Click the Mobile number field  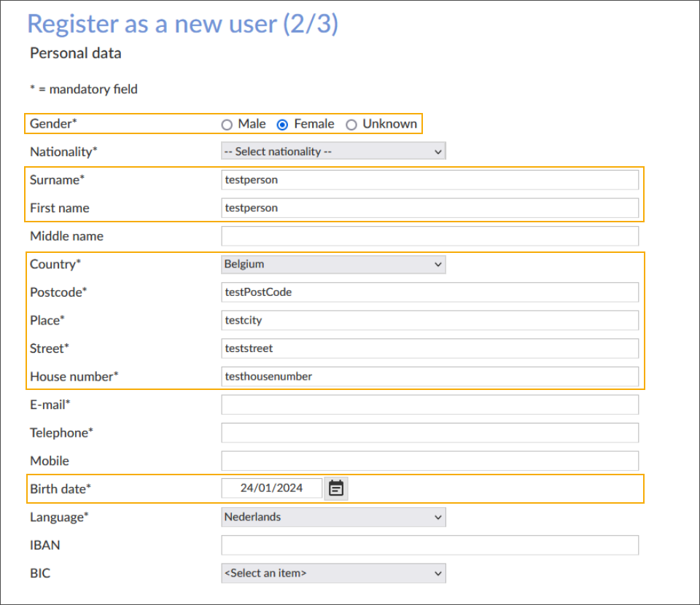(x=429, y=461)
